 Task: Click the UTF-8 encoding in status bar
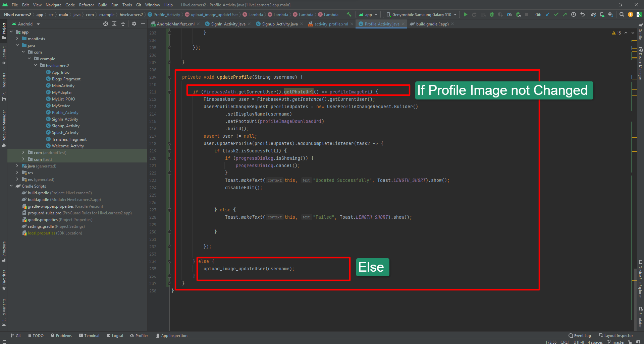tap(579, 342)
